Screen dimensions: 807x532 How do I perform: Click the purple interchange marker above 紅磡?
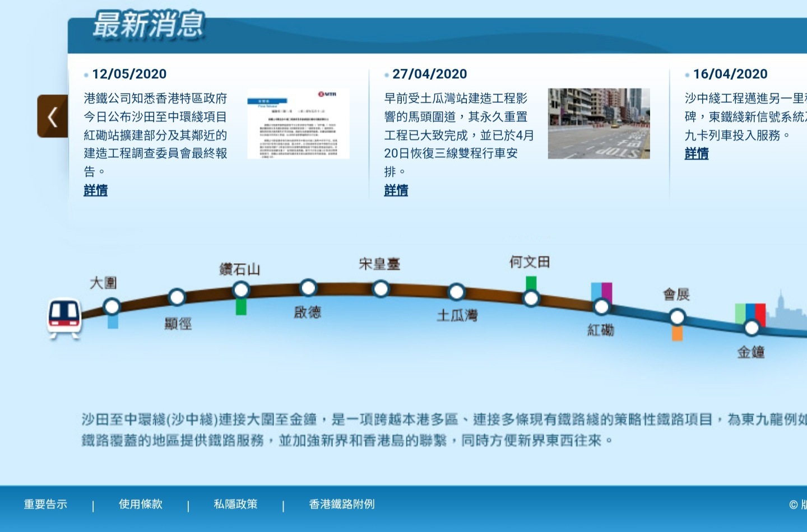coord(607,292)
